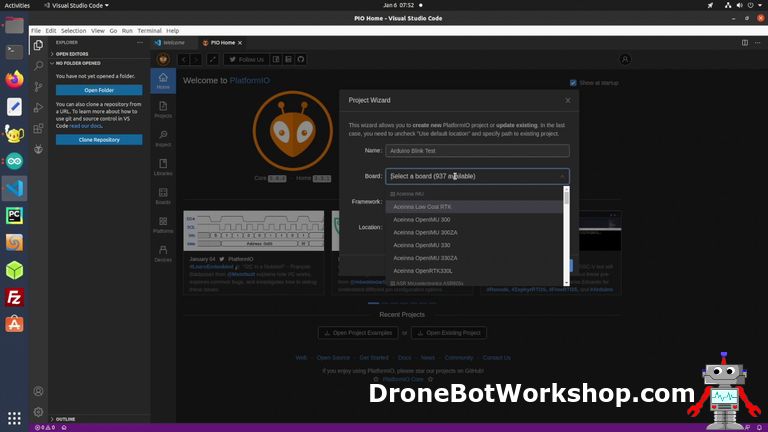Open the read our docs link
The image size is (768, 432).
click(85, 126)
